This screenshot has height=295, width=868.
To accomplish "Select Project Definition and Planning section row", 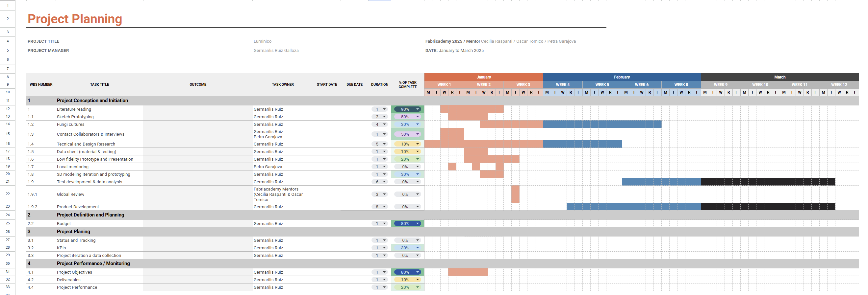I will coord(443,215).
